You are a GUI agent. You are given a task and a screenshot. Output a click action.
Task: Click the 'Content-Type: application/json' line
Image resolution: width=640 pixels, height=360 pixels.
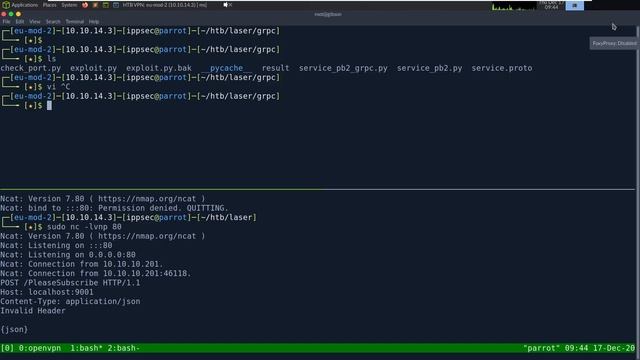(x=70, y=302)
